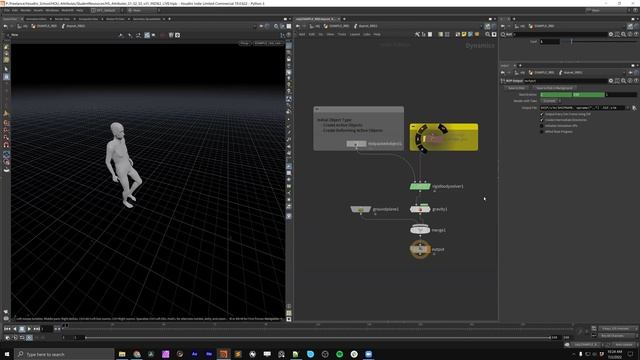Click the node inside yellow network box
This screenshot has height=360, width=640.
coord(434,139)
